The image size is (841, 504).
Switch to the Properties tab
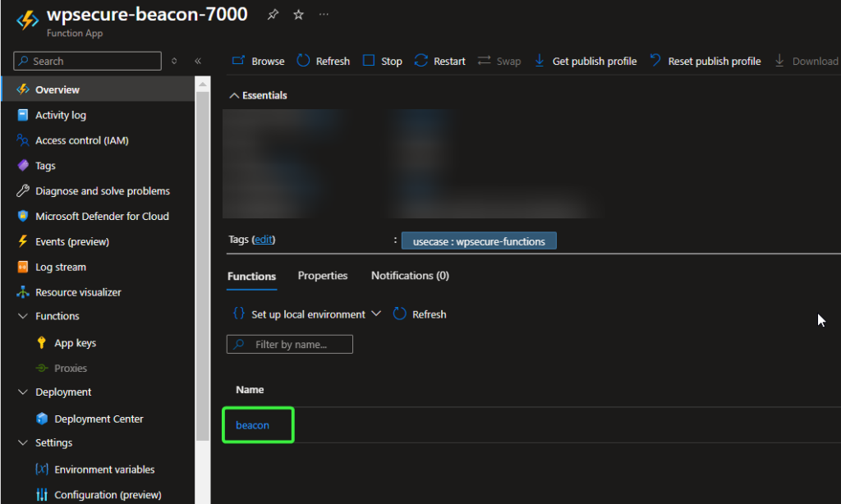pyautogui.click(x=322, y=276)
